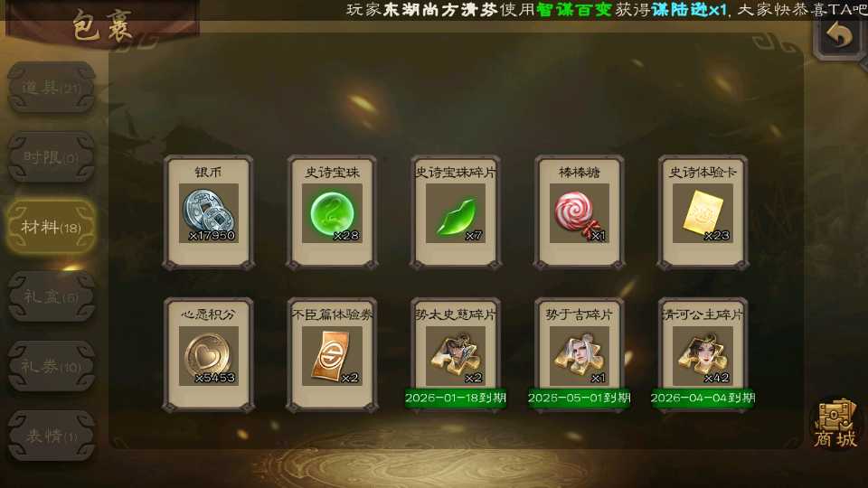Select the 心愿积分 heart coin item
The width and height of the screenshot is (868, 488).
click(209, 354)
